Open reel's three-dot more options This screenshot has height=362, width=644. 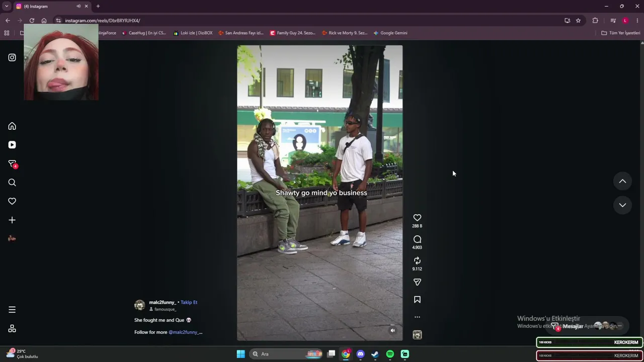coord(417,317)
